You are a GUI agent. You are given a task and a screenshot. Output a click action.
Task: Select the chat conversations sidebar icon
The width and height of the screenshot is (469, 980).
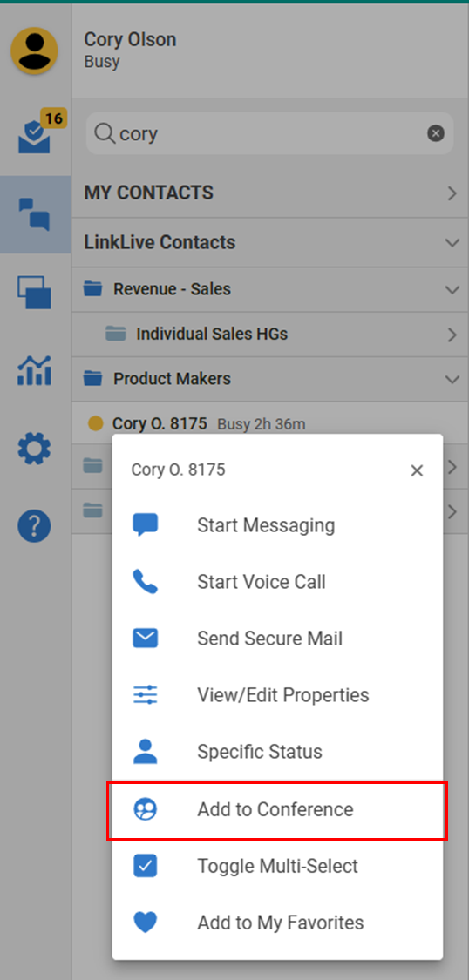[34, 214]
